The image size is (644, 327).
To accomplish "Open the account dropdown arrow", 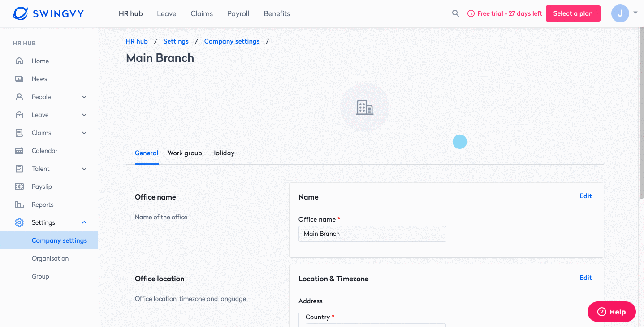I will pos(635,13).
